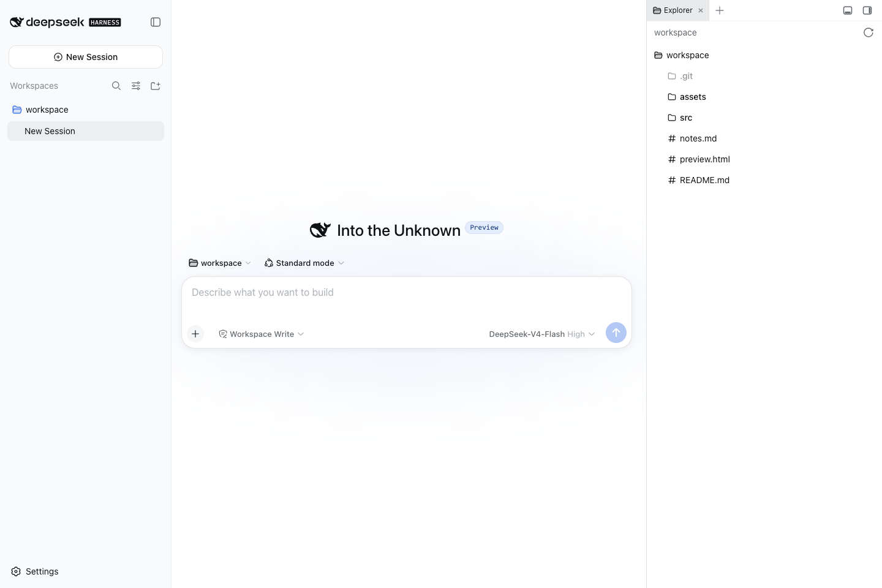Click the Preview badge next to the title
The width and height of the screenshot is (882, 588).
coord(484,227)
